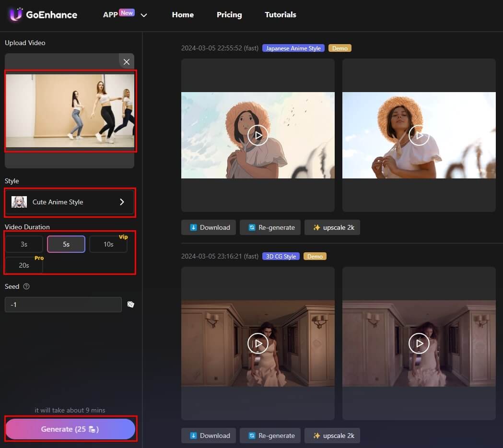
Task: Navigate to Home in the top bar
Action: 183,15
